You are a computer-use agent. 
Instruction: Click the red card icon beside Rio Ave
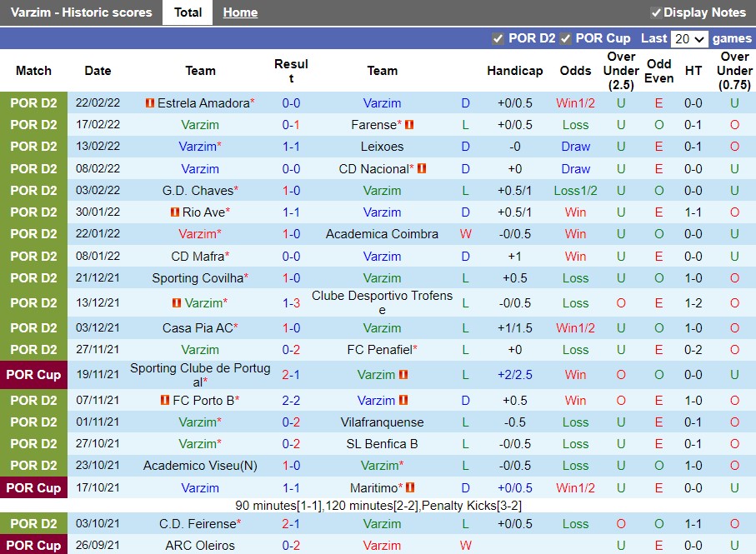point(174,212)
